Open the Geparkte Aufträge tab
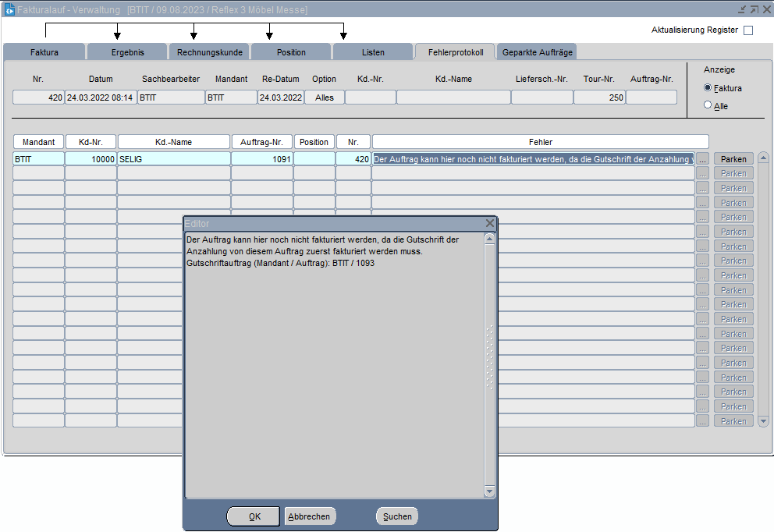This screenshot has width=774, height=532. [538, 52]
